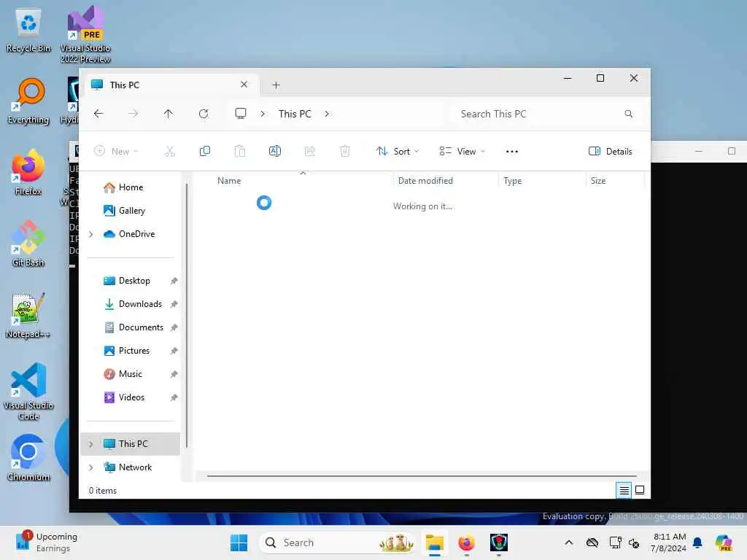Click the magnifier icon in search box
Image resolution: width=747 pixels, height=560 pixels.
(629, 114)
